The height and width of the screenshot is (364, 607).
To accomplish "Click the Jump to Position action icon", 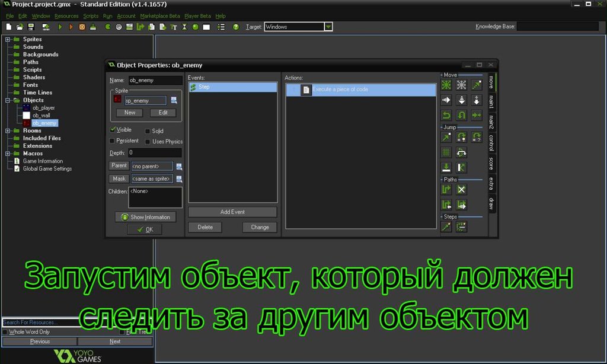I will coord(446,137).
